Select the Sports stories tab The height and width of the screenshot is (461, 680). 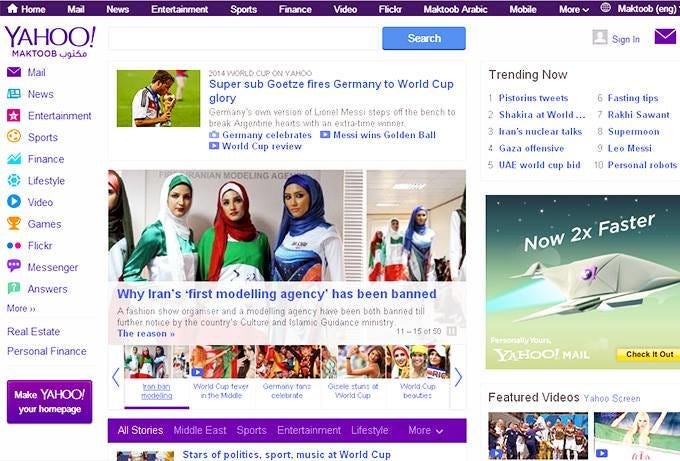pyautogui.click(x=252, y=430)
